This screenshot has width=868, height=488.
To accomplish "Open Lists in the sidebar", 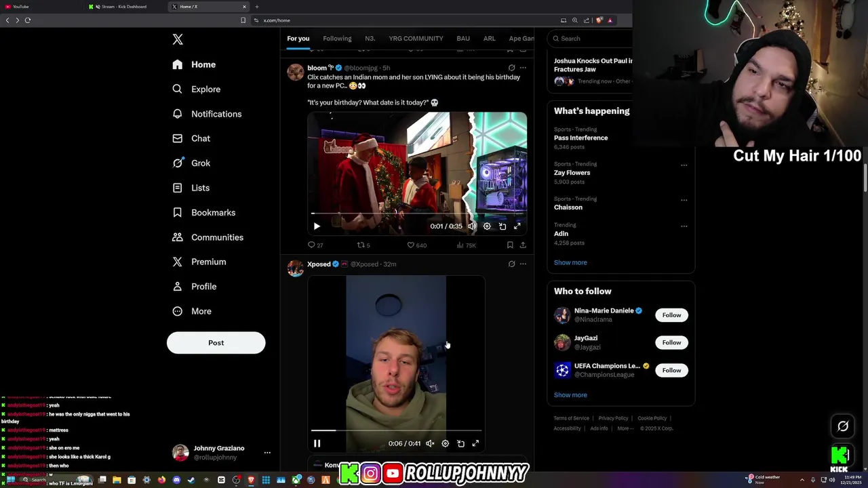I will [191, 188].
